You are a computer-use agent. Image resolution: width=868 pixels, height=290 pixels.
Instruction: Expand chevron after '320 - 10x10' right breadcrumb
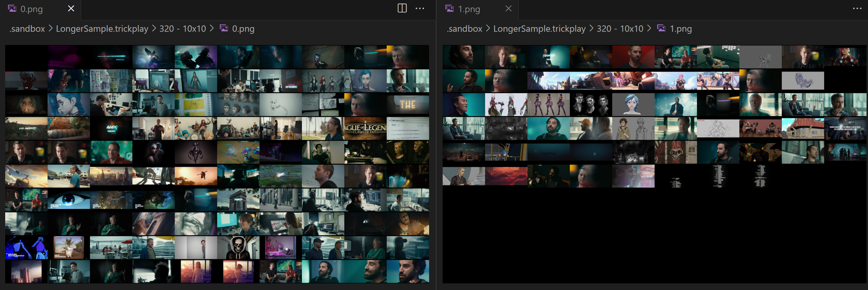pyautogui.click(x=649, y=28)
